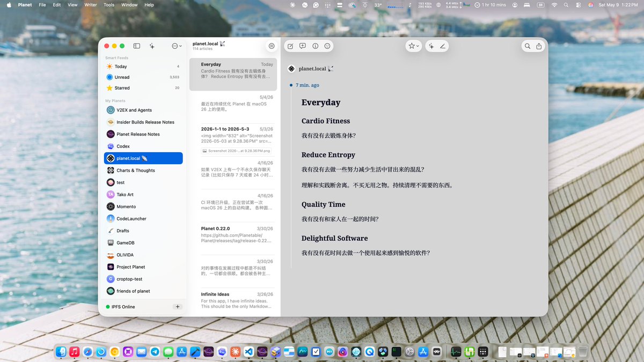Open the V2EX and Agents planet
644x362 pixels.
click(x=143, y=110)
